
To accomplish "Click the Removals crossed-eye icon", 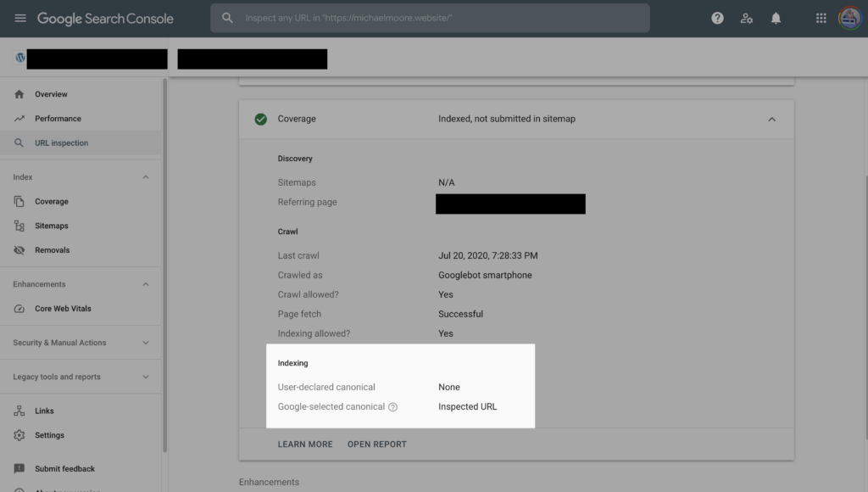I will (x=19, y=250).
